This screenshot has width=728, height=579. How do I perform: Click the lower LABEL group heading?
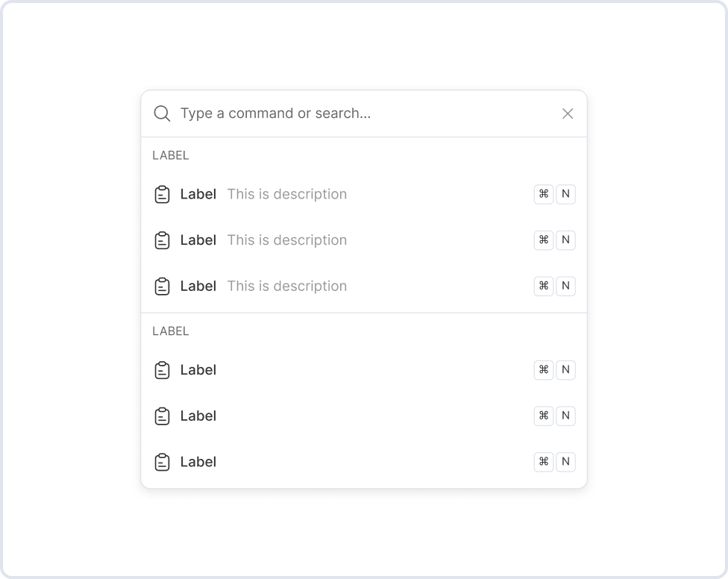click(x=171, y=331)
